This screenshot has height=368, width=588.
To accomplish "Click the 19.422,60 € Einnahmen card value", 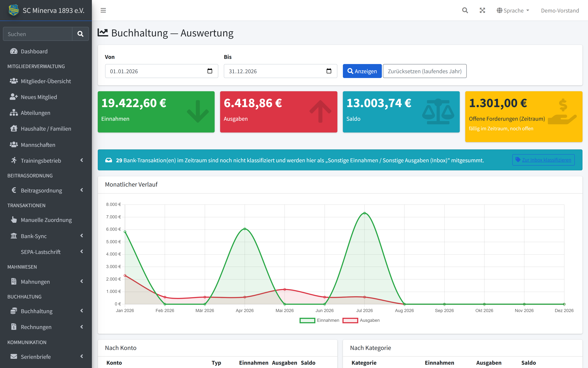I will (x=134, y=103).
